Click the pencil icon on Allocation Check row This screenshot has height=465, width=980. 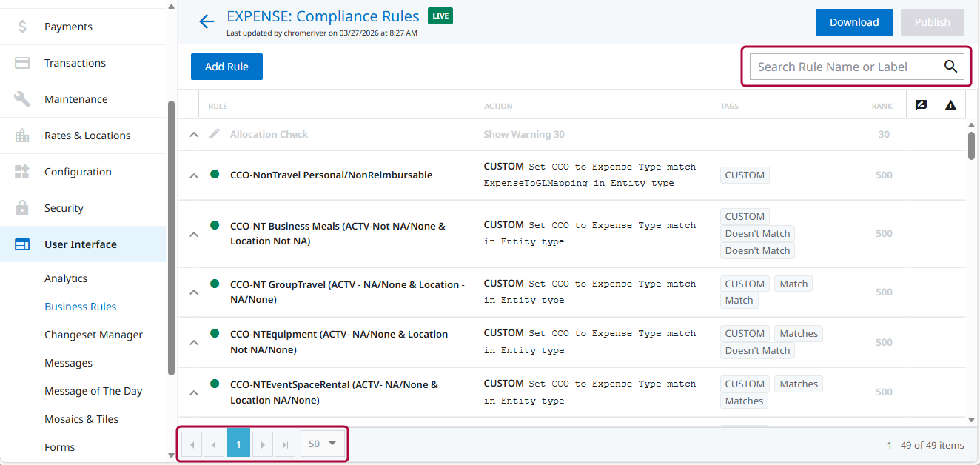coord(215,134)
